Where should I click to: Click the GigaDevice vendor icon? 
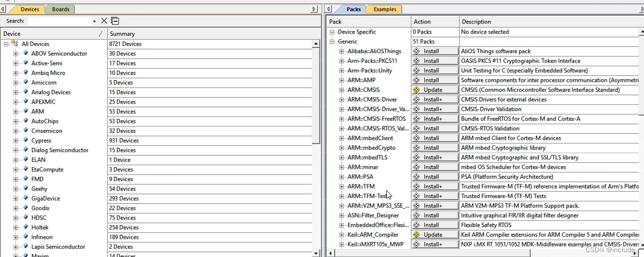point(26,199)
